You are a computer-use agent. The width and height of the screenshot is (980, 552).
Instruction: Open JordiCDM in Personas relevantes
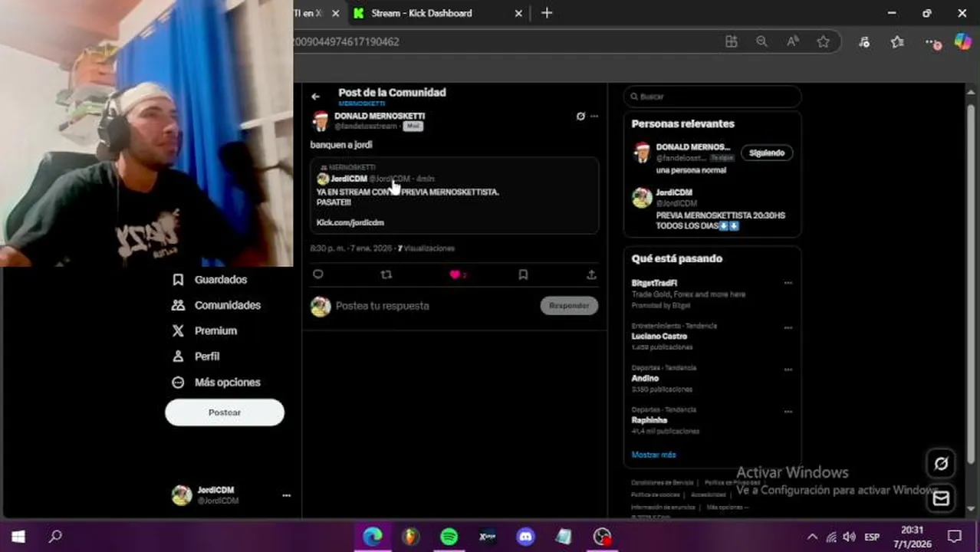(674, 192)
